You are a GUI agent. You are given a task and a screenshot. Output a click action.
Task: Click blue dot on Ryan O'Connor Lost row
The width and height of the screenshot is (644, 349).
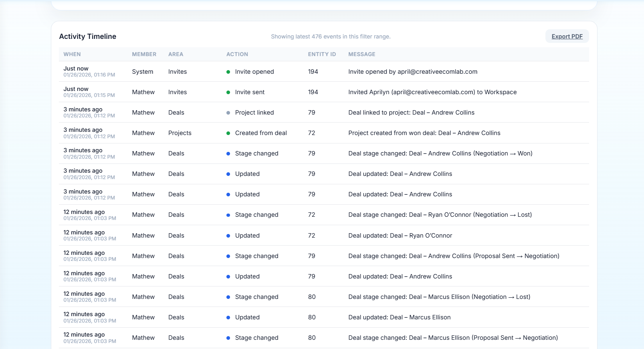pos(228,215)
